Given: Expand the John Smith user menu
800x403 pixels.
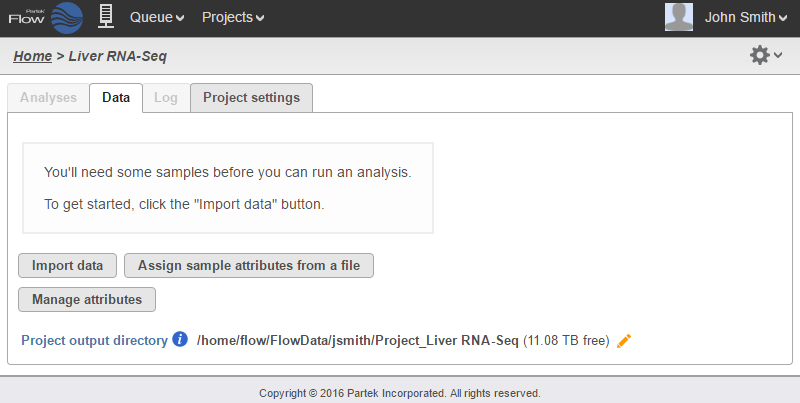Looking at the screenshot, I should (x=745, y=17).
